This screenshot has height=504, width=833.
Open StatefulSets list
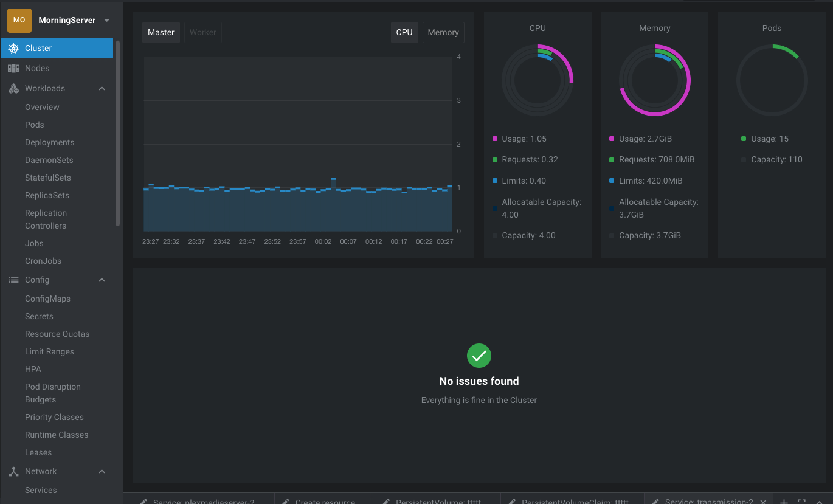(x=48, y=178)
